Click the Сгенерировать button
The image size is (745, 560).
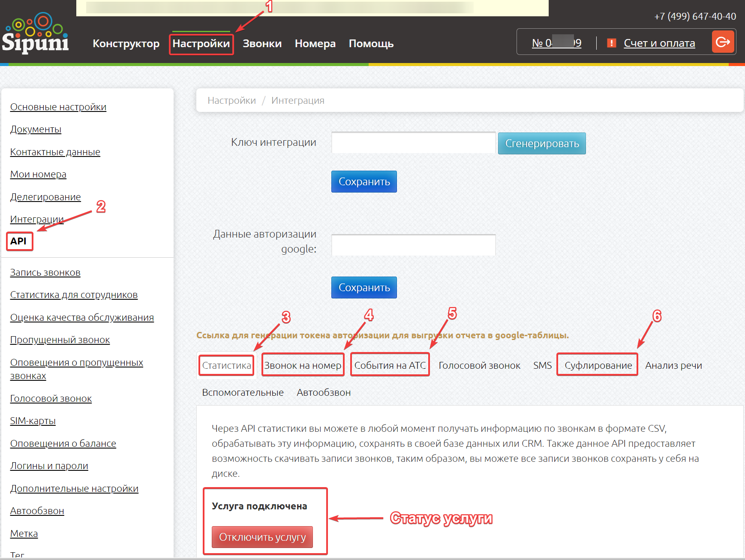542,143
